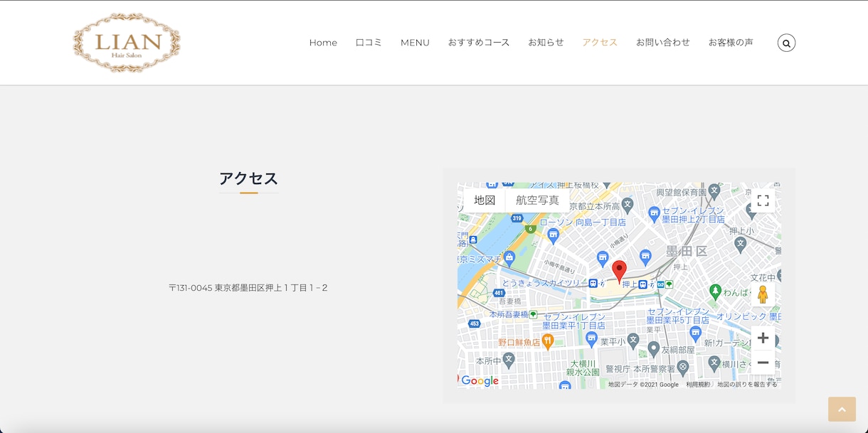Click the 利用規約 terms link

pos(698,385)
